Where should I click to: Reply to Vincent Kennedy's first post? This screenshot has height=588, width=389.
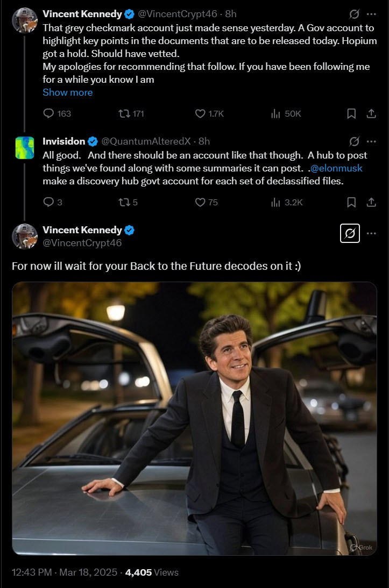[48, 113]
